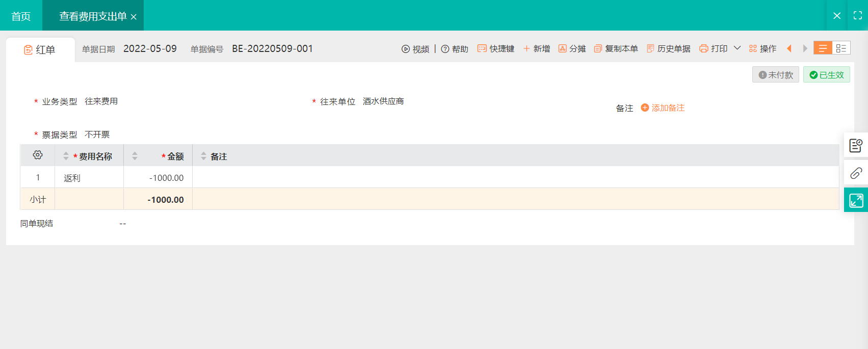The width and height of the screenshot is (868, 349).
Task: Switch to the list layout view
Action: coord(823,48)
